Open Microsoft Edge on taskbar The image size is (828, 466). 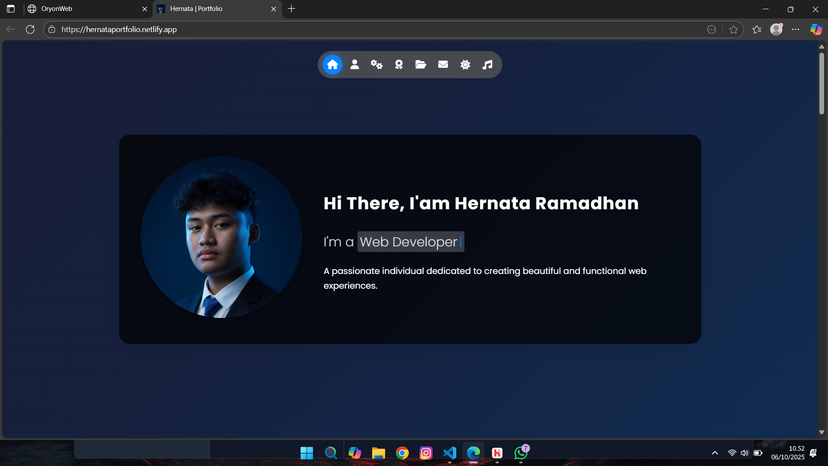[x=473, y=453]
